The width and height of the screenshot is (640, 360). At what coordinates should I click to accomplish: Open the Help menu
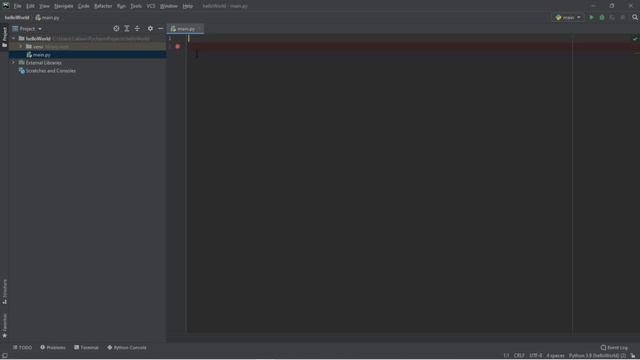(x=187, y=6)
